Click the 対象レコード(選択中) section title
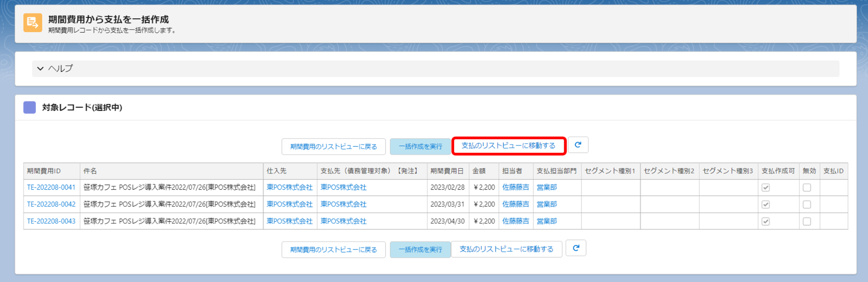This screenshot has height=282, width=868. 82,108
